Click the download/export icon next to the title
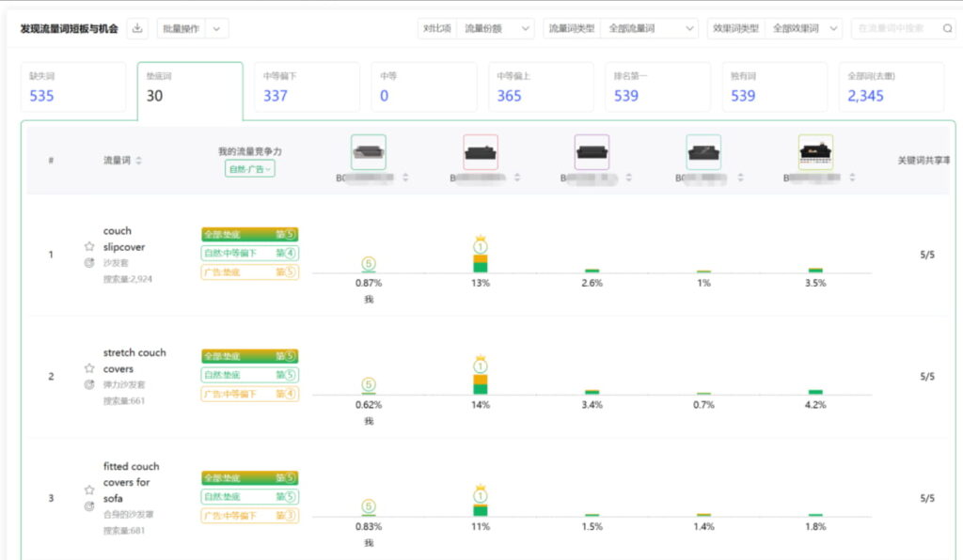The height and width of the screenshot is (560, 963). pyautogui.click(x=136, y=29)
